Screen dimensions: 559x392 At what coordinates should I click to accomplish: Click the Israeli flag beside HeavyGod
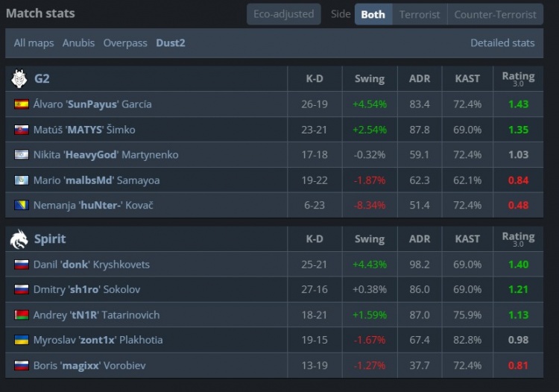21,155
